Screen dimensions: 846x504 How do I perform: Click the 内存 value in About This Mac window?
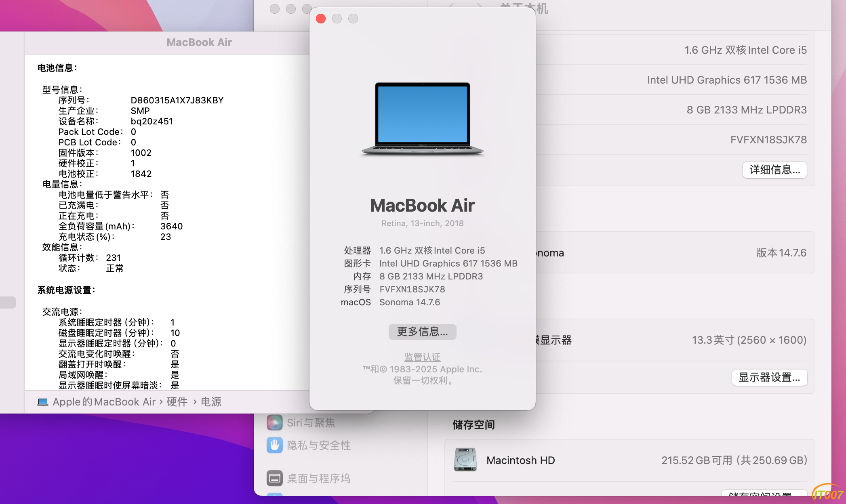coord(431,276)
